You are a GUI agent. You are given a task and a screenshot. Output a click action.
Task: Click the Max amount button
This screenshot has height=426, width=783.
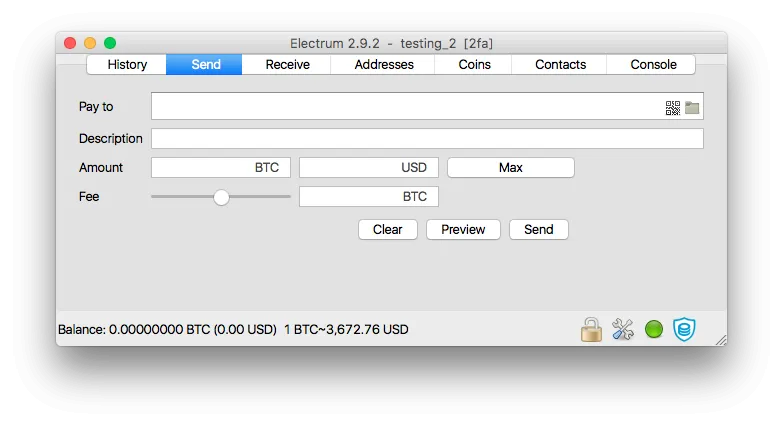(x=510, y=167)
